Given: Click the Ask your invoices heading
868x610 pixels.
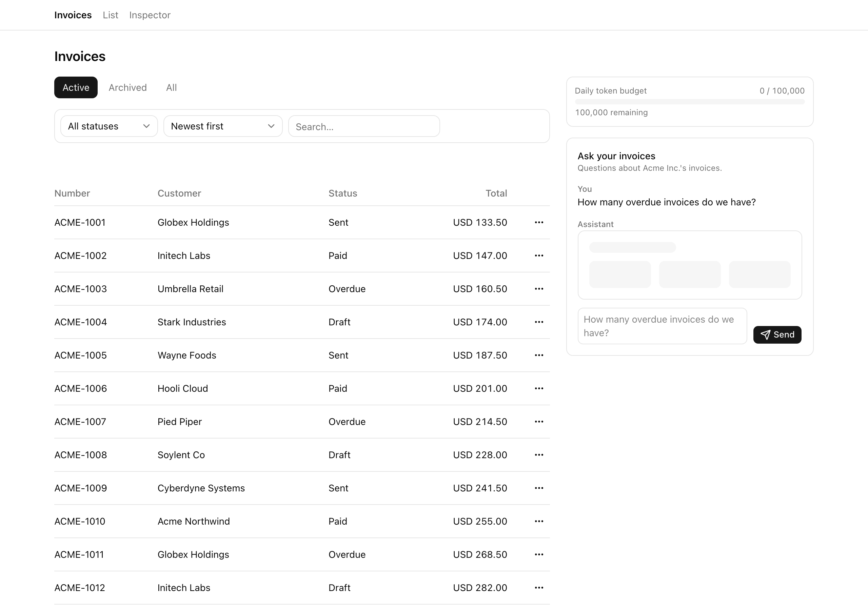Looking at the screenshot, I should 616,156.
